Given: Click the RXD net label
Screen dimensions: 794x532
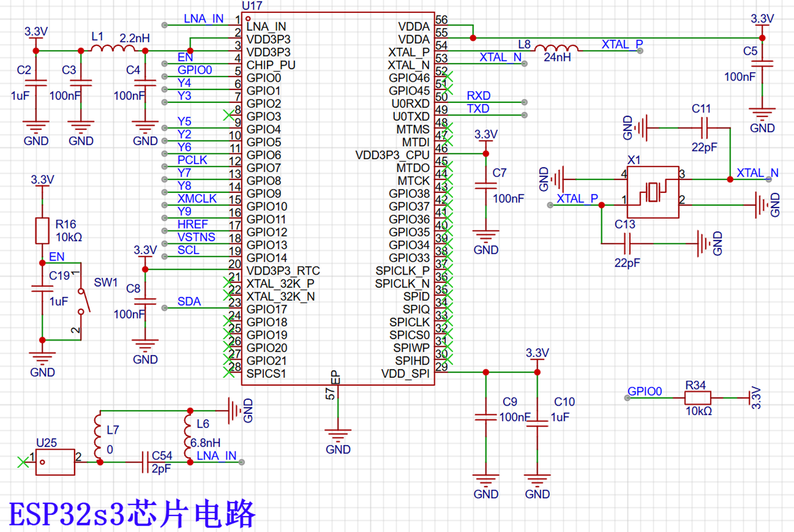Looking at the screenshot, I should click(478, 95).
